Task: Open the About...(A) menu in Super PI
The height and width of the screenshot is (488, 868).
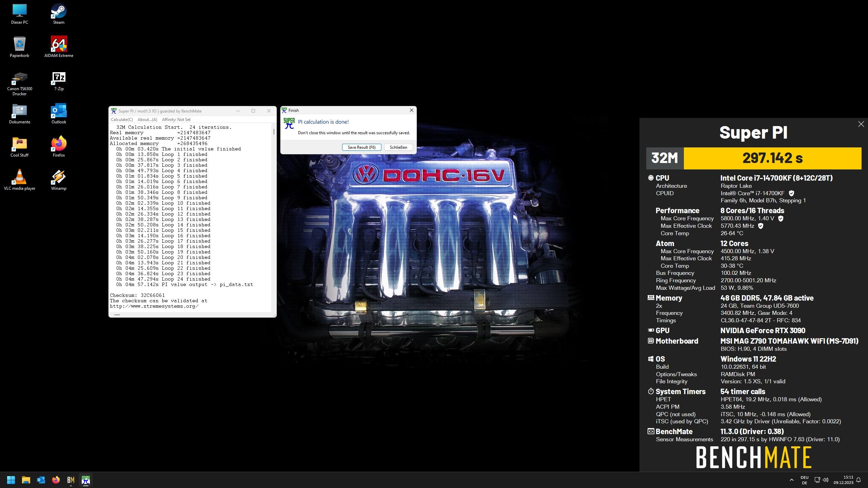Action: pos(147,120)
